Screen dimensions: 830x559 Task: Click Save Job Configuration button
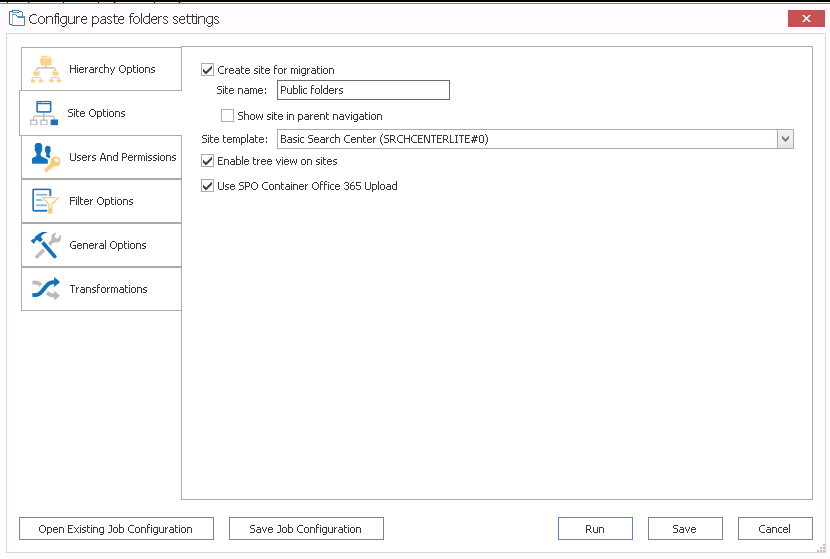305,529
